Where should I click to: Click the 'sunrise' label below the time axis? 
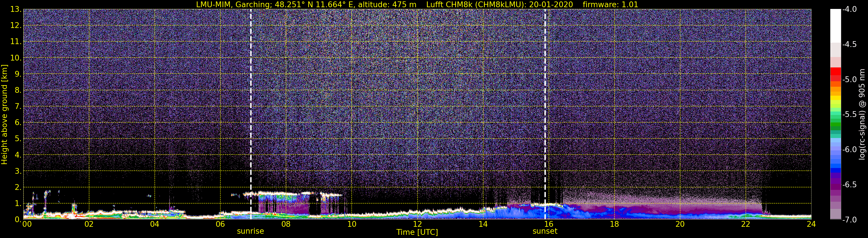[x=250, y=231]
